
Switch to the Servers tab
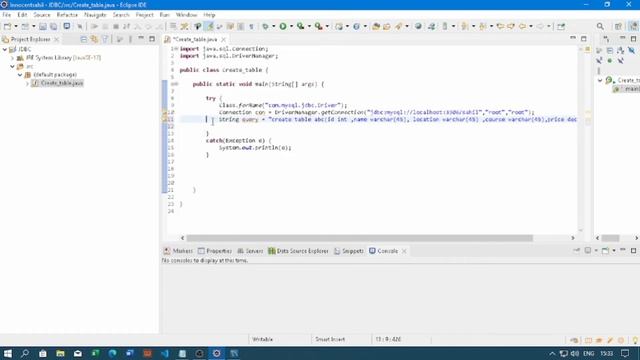250,251
